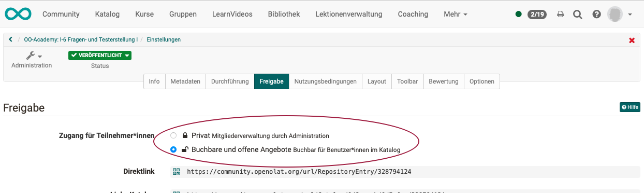Click the OpenOlat infinity logo
The width and height of the screenshot is (644, 193).
(x=18, y=14)
